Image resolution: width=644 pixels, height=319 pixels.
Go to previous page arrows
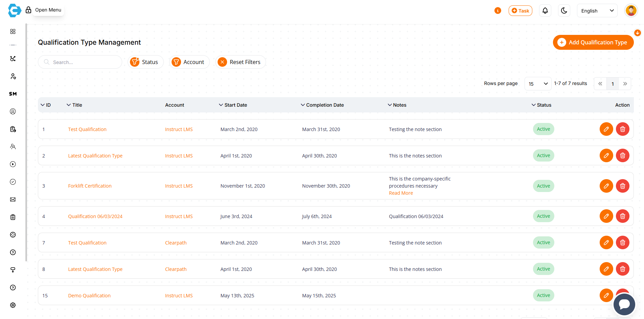pos(600,84)
